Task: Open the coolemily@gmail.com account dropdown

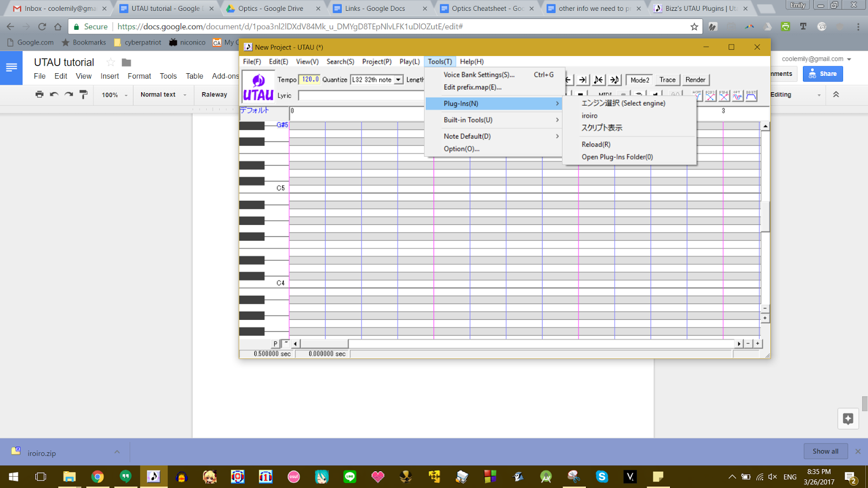Action: pyautogui.click(x=816, y=59)
